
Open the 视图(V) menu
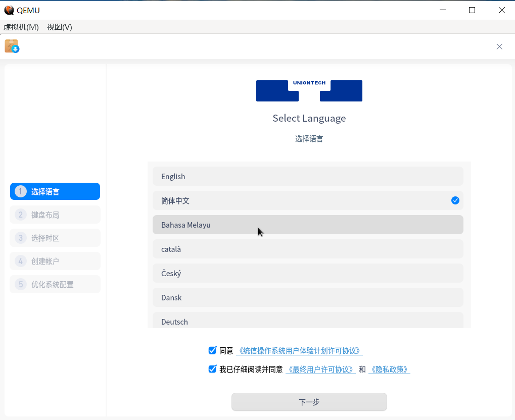60,27
